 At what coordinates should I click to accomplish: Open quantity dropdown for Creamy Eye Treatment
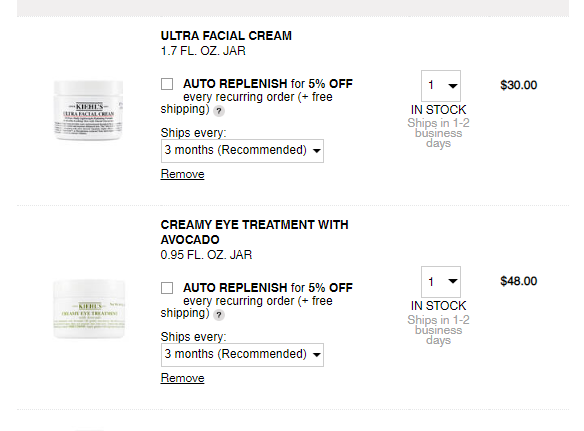pos(441,282)
